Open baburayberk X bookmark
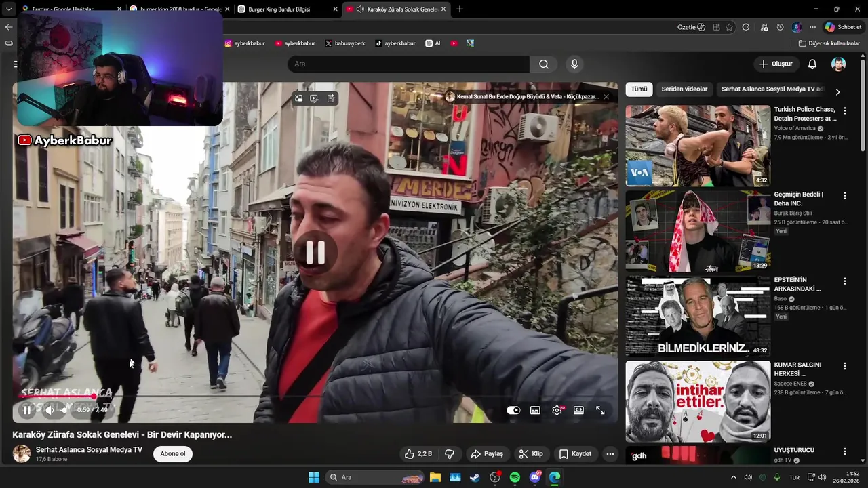This screenshot has width=868, height=488. tap(345, 43)
